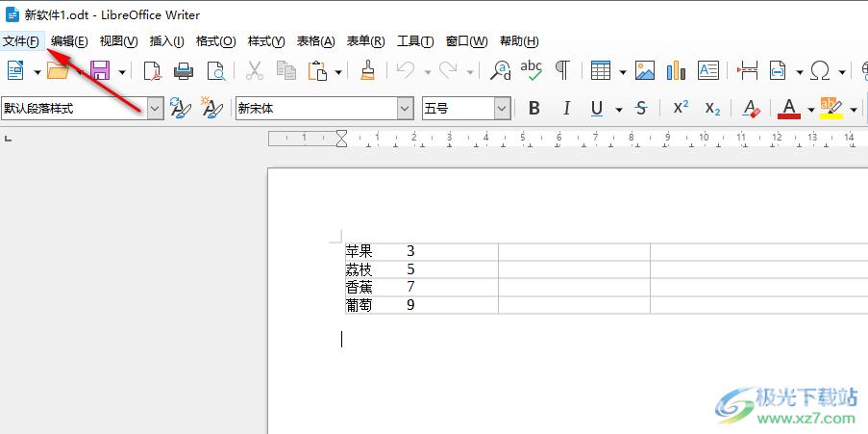Open the 表格(A) menu
Screen dimensions: 868x434
pyautogui.click(x=316, y=41)
